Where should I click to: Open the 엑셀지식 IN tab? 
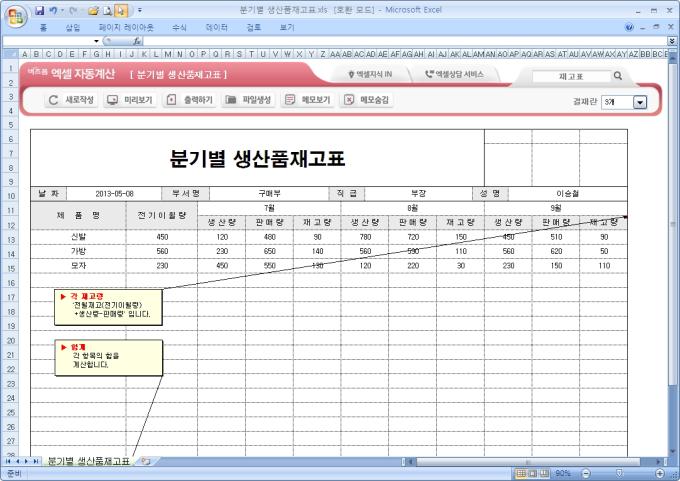[370, 74]
